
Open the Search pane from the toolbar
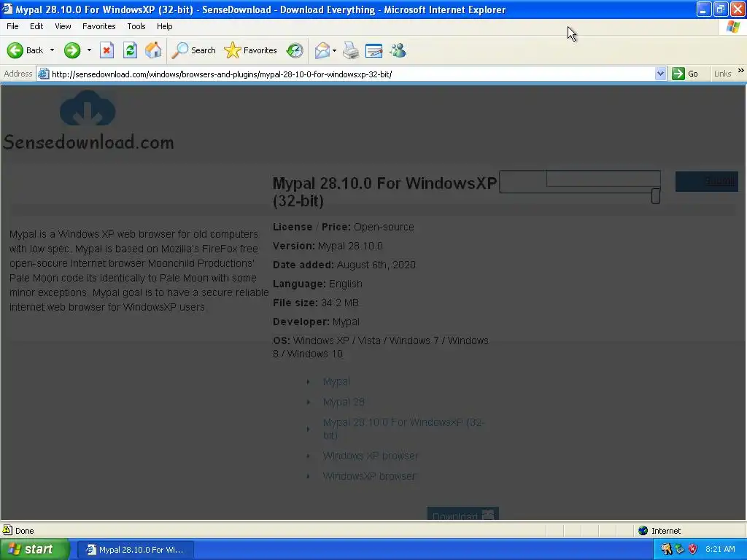point(193,50)
